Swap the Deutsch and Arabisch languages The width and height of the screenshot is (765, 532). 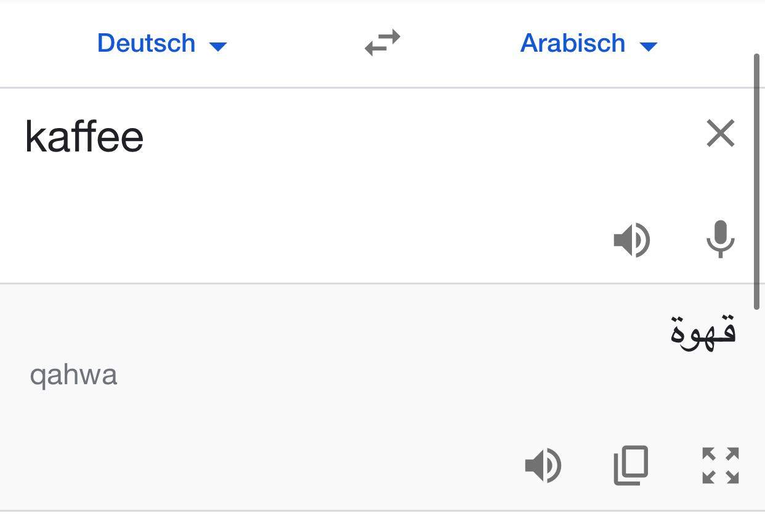coord(382,43)
